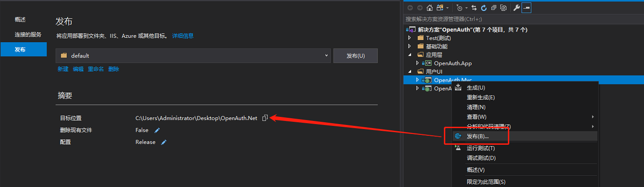
Task: Choose 重新生成(E) from the context menu
Action: [x=480, y=98]
